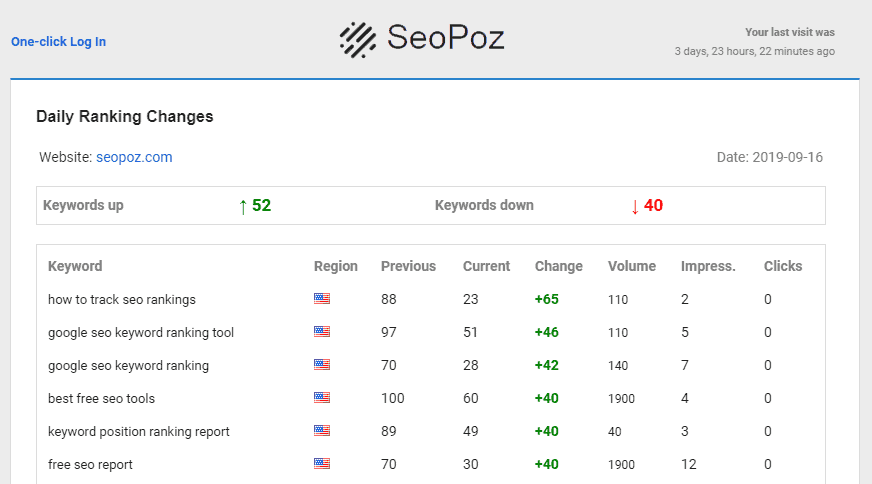Viewport: 872px width, 484px height.
Task: Select the Keyword column header
Action: [x=75, y=266]
